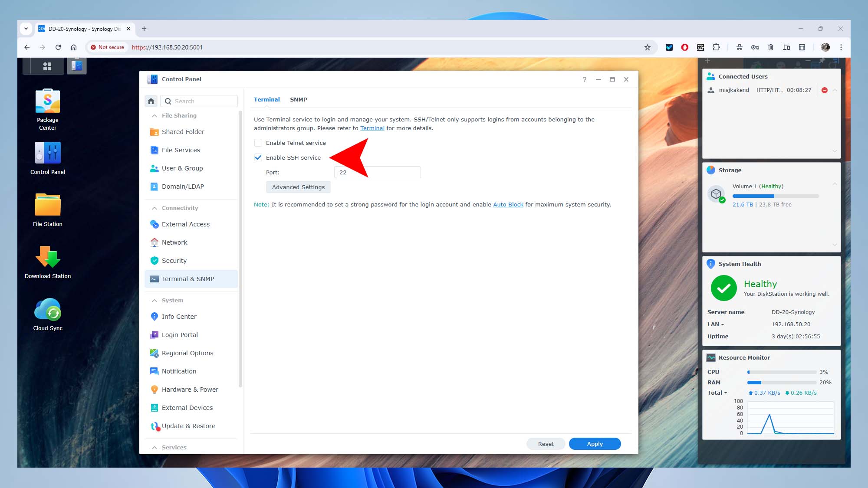Open Cloud Sync desktop icon

[48, 314]
